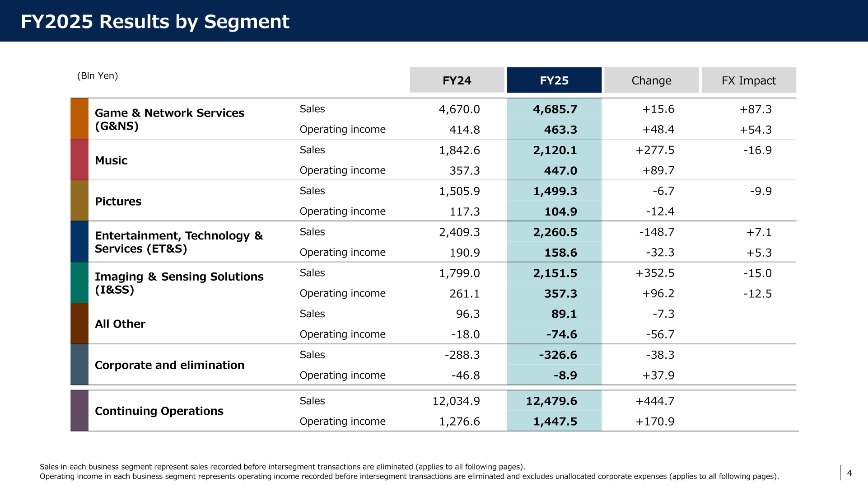Click Pictures sales FX impact -9.9
The width and height of the screenshot is (868, 488).
(761, 191)
